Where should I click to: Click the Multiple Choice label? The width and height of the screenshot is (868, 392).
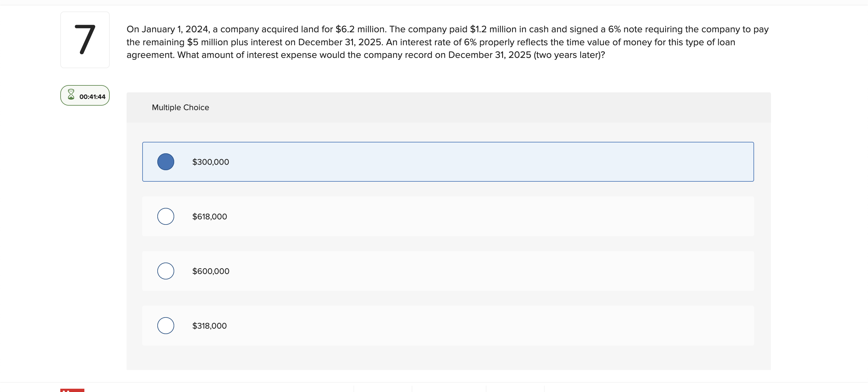click(x=181, y=107)
